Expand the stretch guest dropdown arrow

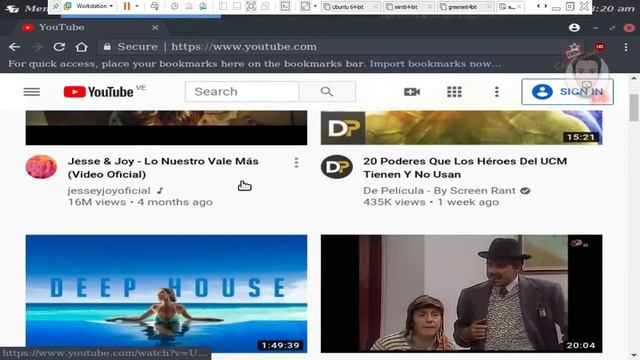(315, 6)
